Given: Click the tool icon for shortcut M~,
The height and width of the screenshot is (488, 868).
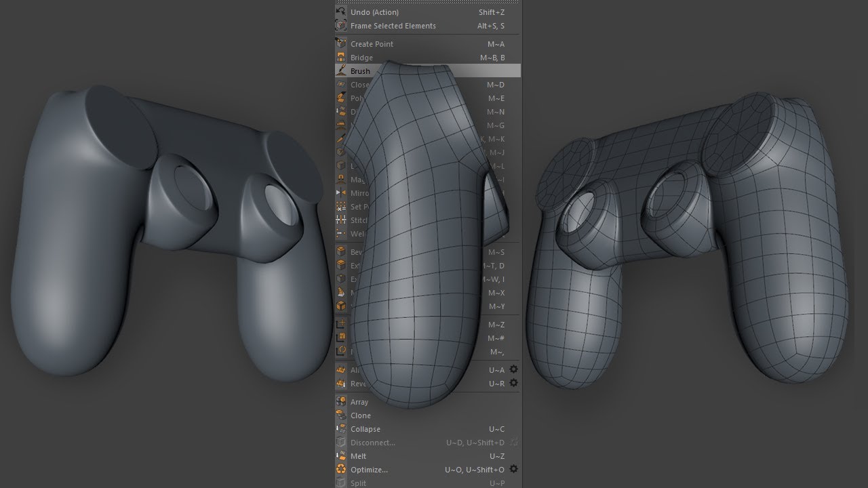Looking at the screenshot, I should (x=341, y=352).
